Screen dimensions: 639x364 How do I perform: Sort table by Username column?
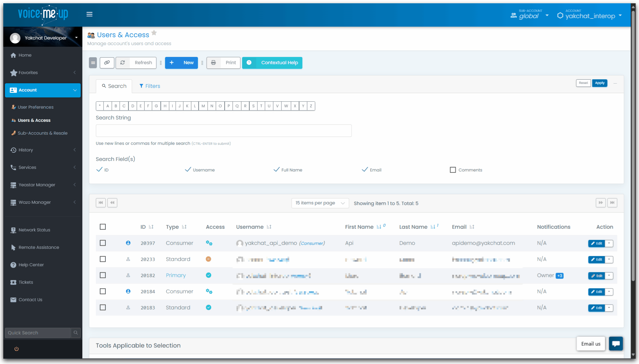click(x=269, y=227)
